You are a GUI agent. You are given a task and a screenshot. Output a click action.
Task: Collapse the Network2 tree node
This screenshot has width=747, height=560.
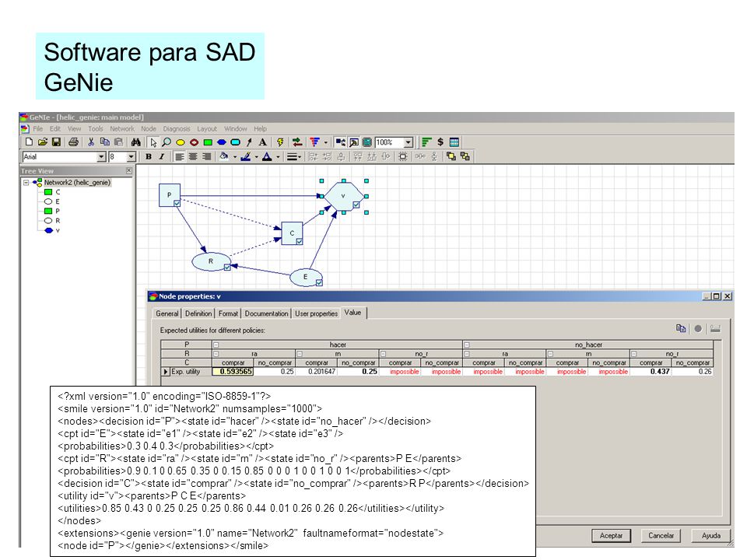[26, 182]
